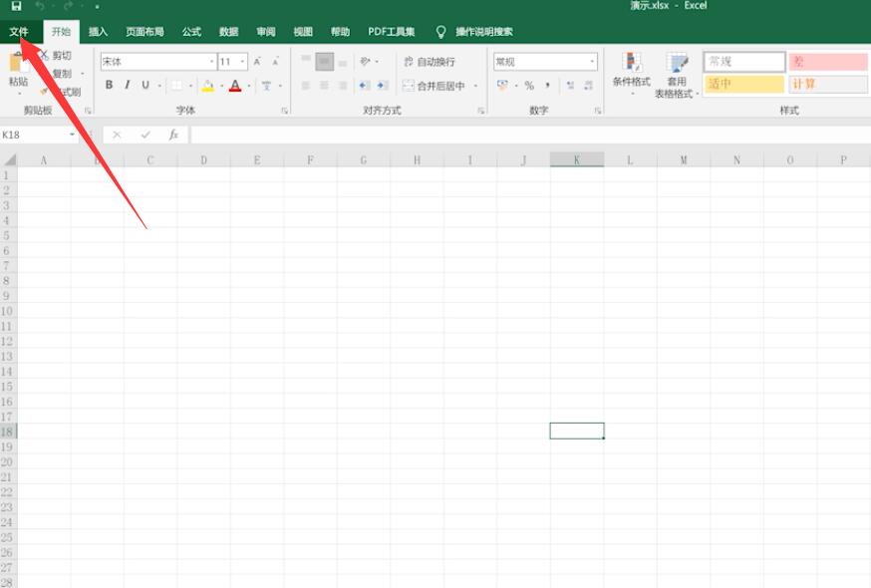871x588 pixels.
Task: Open the font size 11 dropdown
Action: [243, 62]
